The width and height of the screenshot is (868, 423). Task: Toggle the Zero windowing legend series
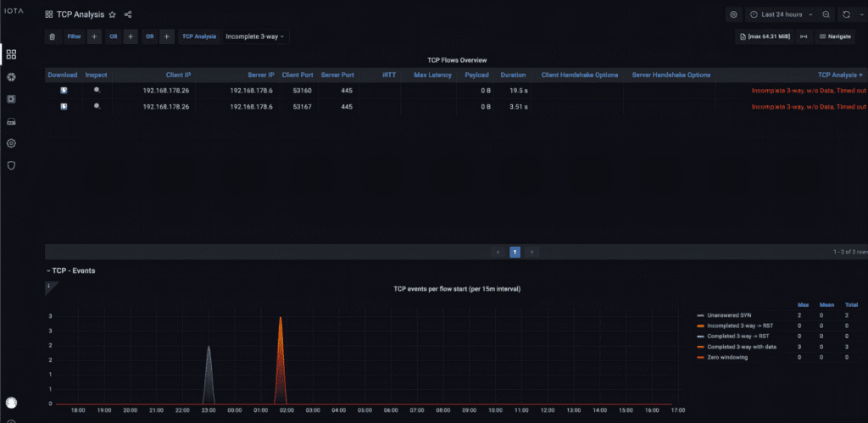726,358
